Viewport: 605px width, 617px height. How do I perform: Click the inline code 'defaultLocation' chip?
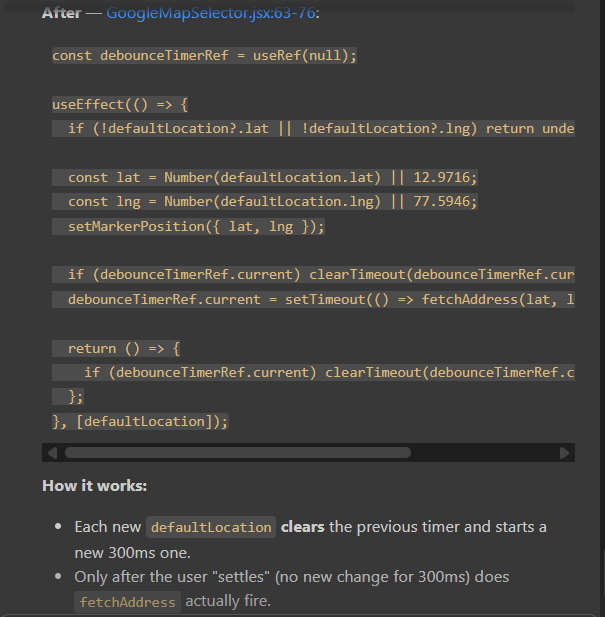click(x=211, y=527)
